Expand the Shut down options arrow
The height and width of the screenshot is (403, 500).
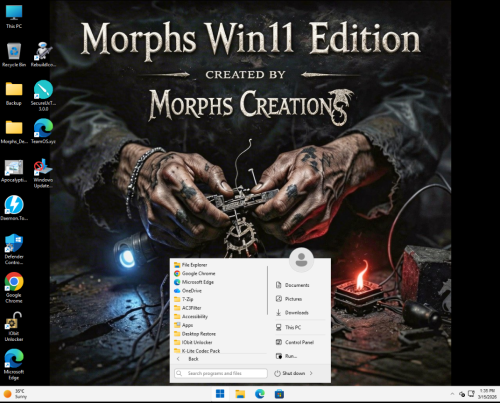pyautogui.click(x=311, y=373)
